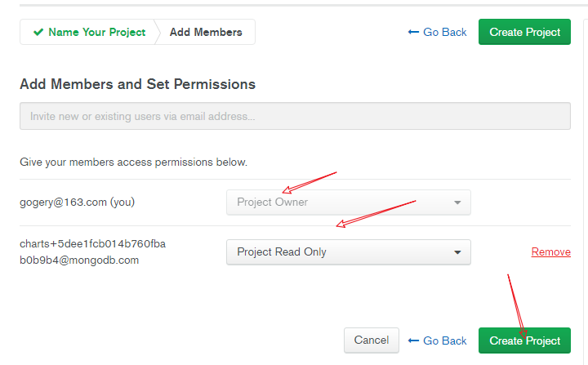This screenshot has height=365, width=588.
Task: Click the green checkmark icon beside Name Your Project
Action: click(38, 33)
